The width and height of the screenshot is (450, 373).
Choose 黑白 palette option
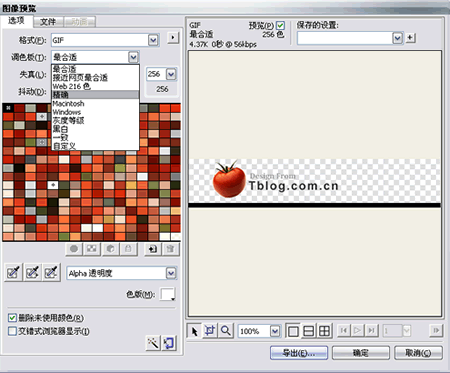(x=95, y=129)
